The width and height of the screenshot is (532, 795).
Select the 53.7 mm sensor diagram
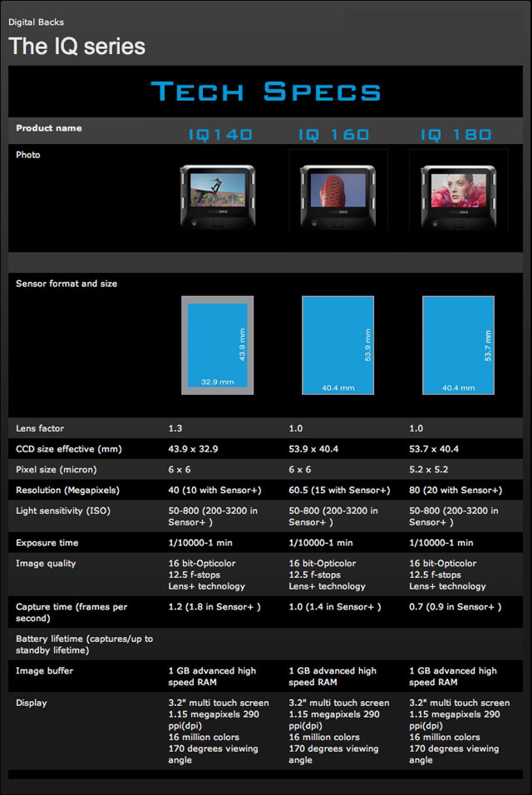click(458, 344)
